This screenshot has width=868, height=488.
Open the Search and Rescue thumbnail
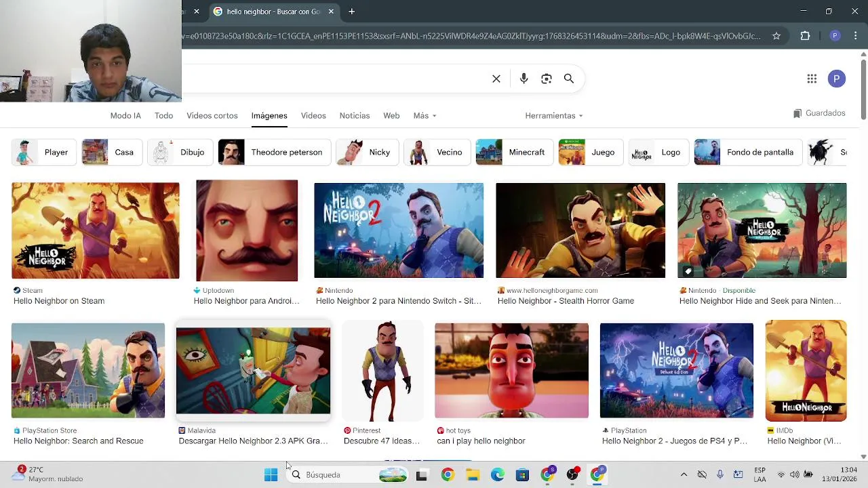click(x=88, y=371)
